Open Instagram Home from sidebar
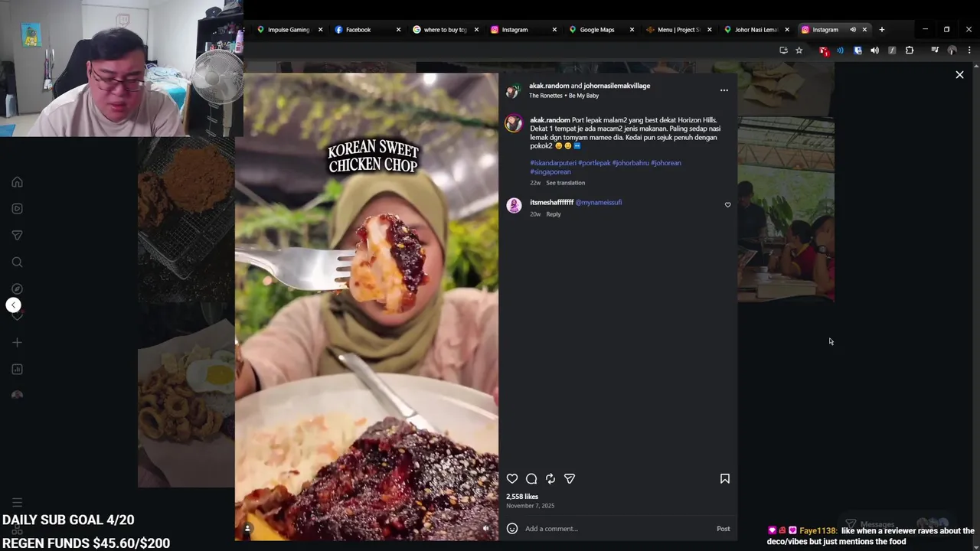This screenshot has width=980, height=551. (x=17, y=182)
